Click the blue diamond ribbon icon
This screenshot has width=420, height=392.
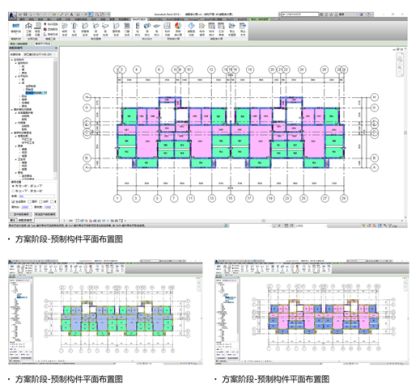(191, 26)
